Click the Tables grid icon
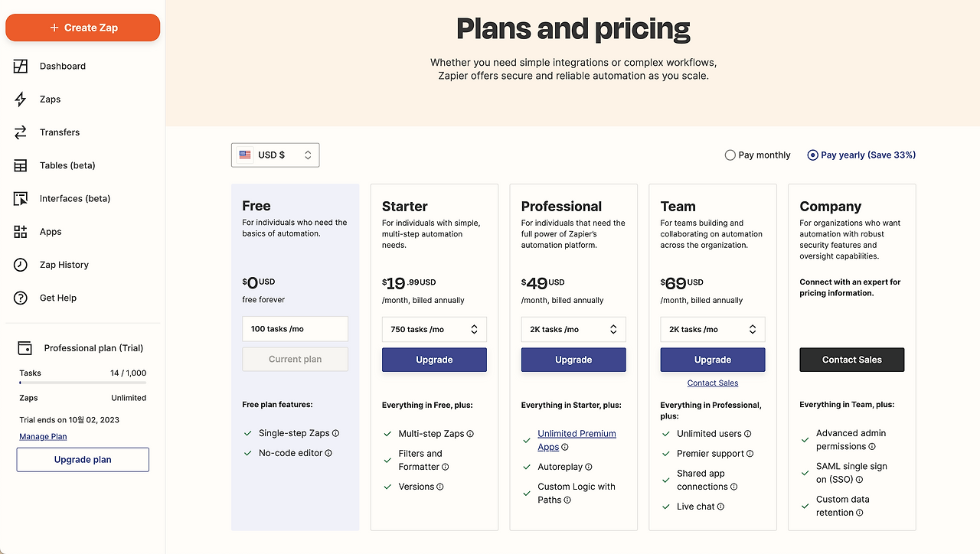 pos(21,165)
